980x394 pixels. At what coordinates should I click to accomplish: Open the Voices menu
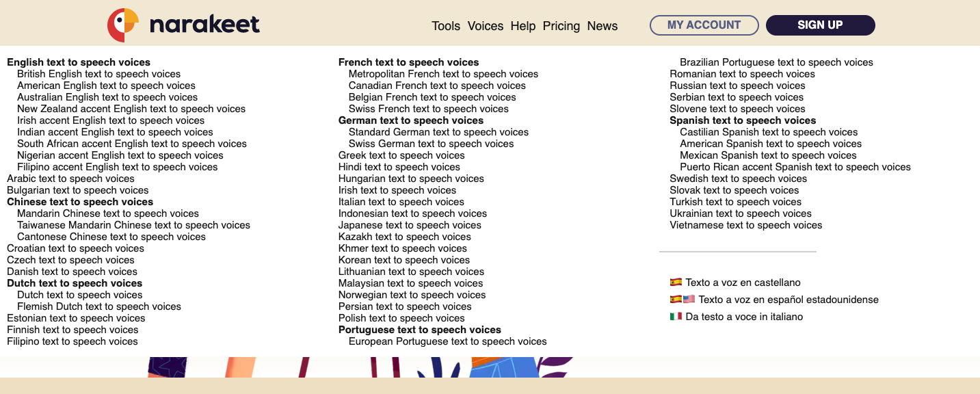[x=485, y=25]
